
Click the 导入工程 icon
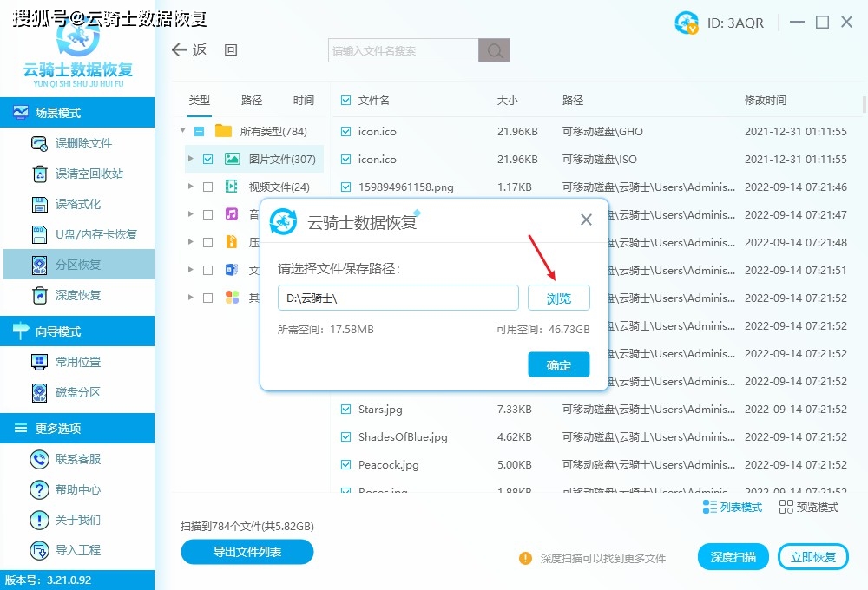[x=39, y=550]
